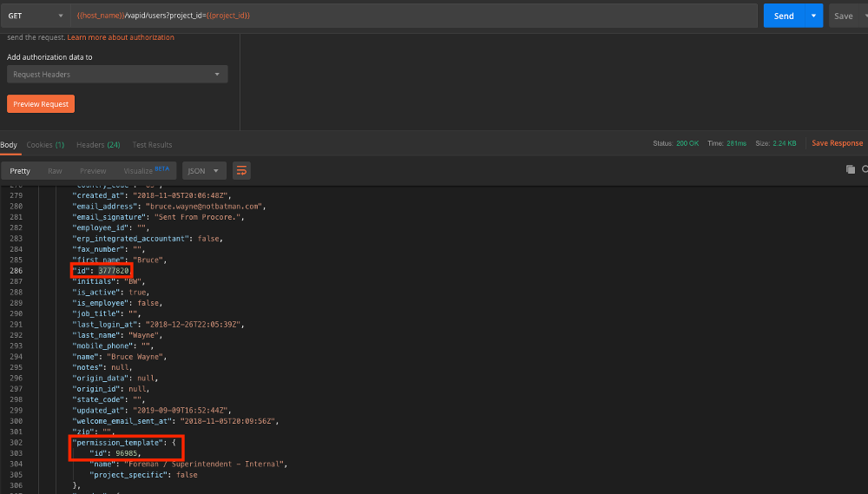The image size is (868, 494).
Task: Click the Preview Request button
Action: [41, 104]
